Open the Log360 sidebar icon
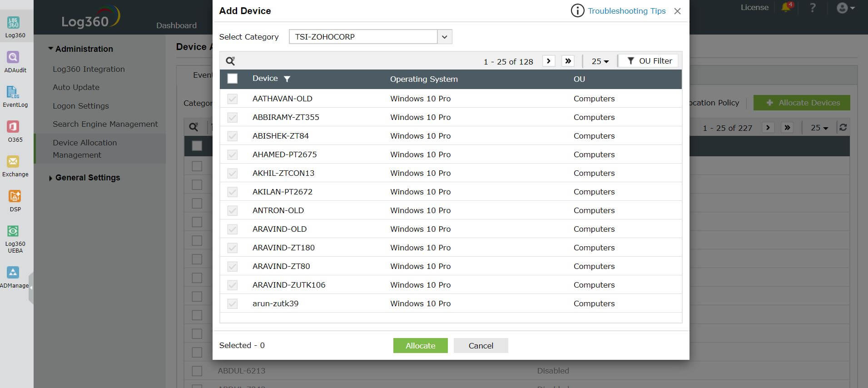The height and width of the screenshot is (388, 868). [x=14, y=22]
